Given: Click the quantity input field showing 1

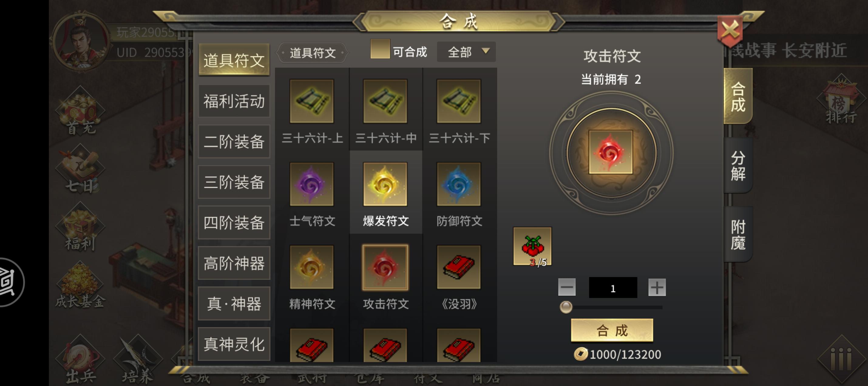Looking at the screenshot, I should click(612, 288).
